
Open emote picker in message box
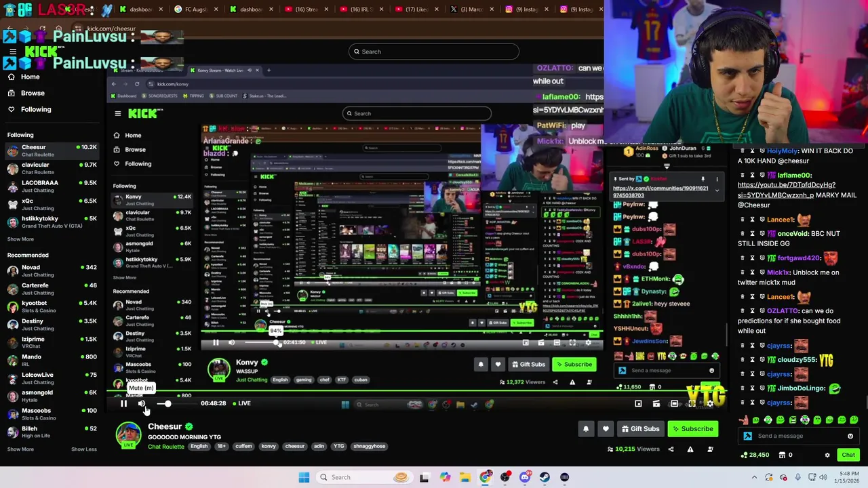(850, 436)
